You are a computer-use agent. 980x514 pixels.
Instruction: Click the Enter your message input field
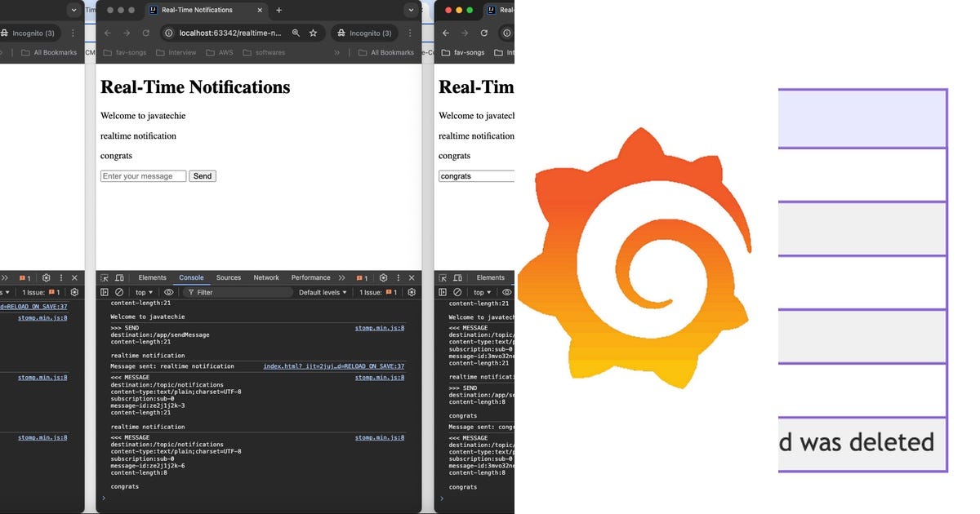pyautogui.click(x=143, y=175)
